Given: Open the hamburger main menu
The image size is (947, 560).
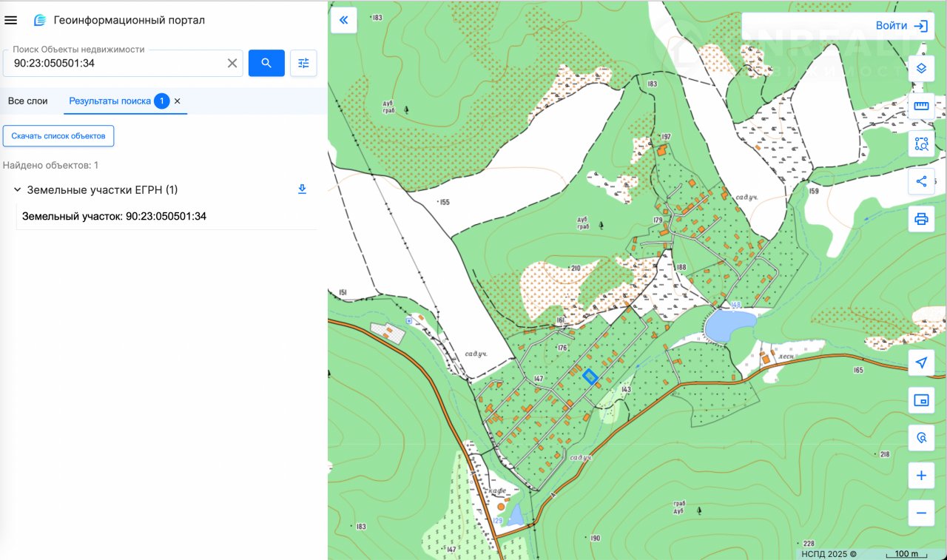Looking at the screenshot, I should pyautogui.click(x=11, y=20).
